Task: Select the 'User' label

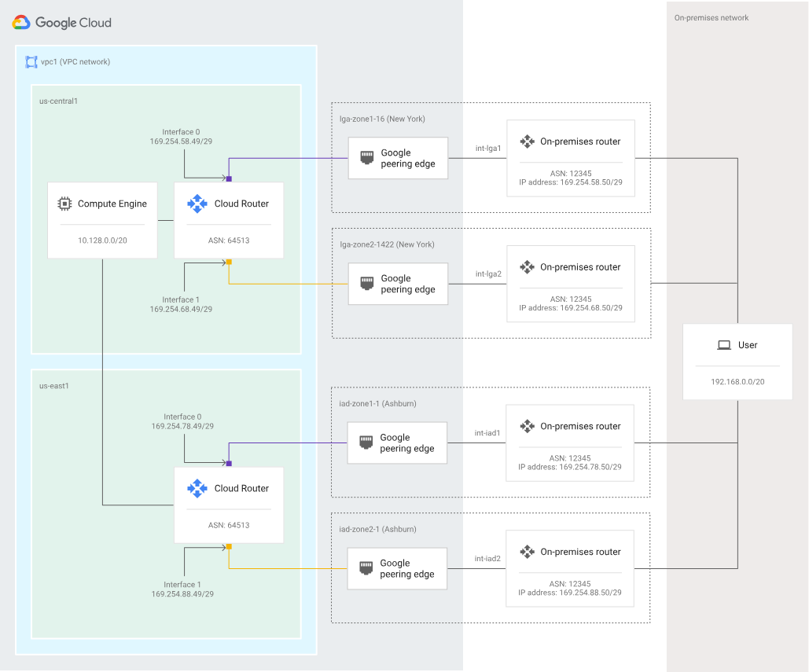Action: pyautogui.click(x=748, y=345)
